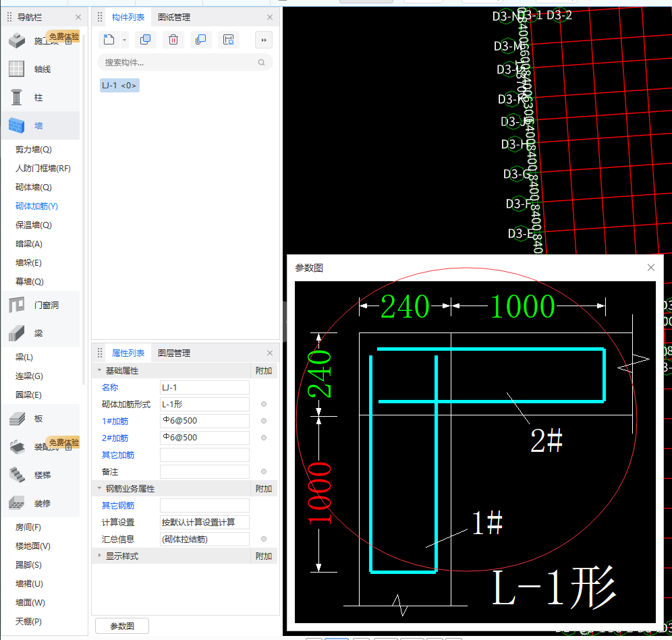Click the inter-floor copy component icon
672x640 pixels.
point(200,40)
